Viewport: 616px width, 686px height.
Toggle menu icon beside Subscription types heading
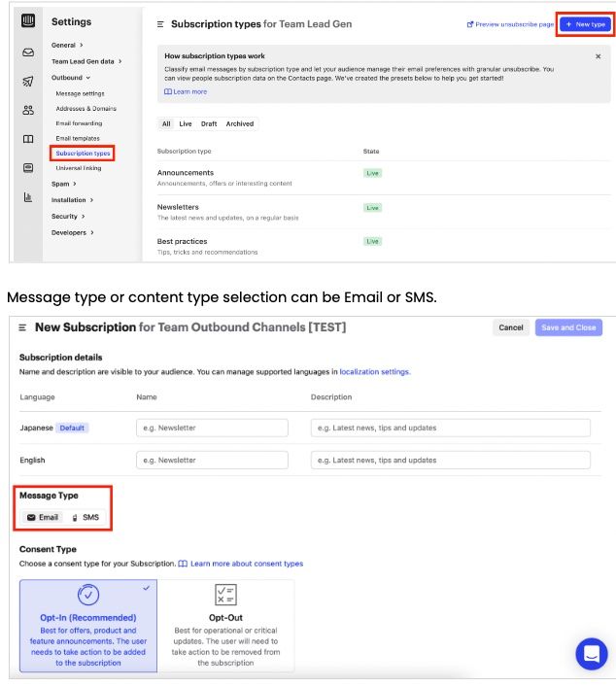(x=160, y=24)
